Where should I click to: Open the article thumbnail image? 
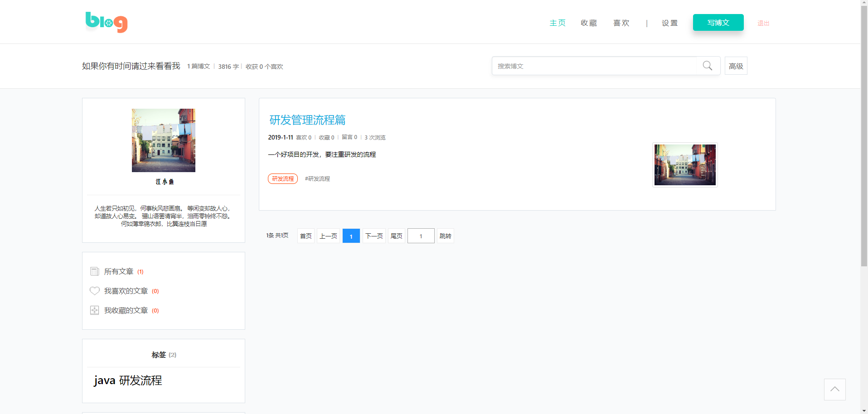[x=684, y=165]
